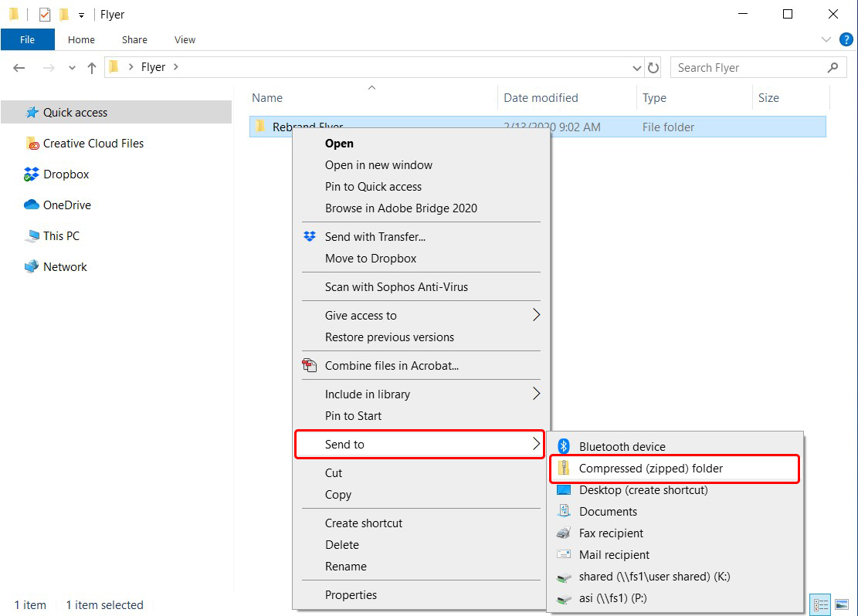
Task: Open the address bar dropdown arrow
Action: pos(636,67)
